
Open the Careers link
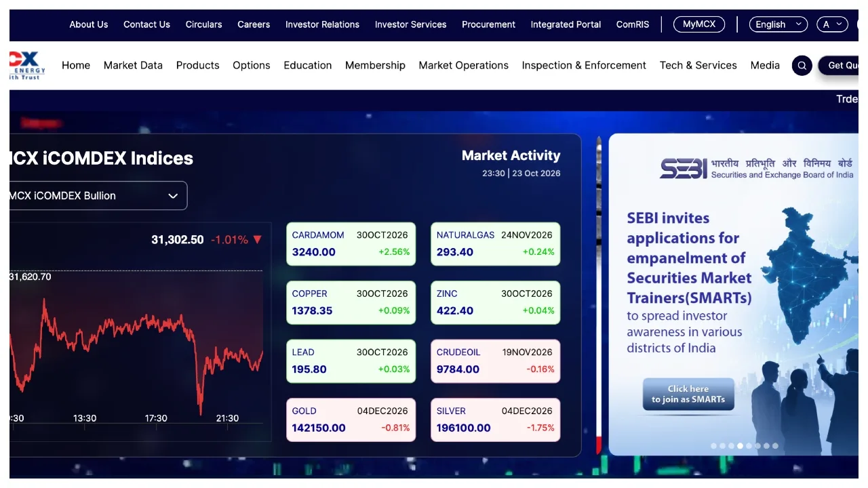coord(254,24)
